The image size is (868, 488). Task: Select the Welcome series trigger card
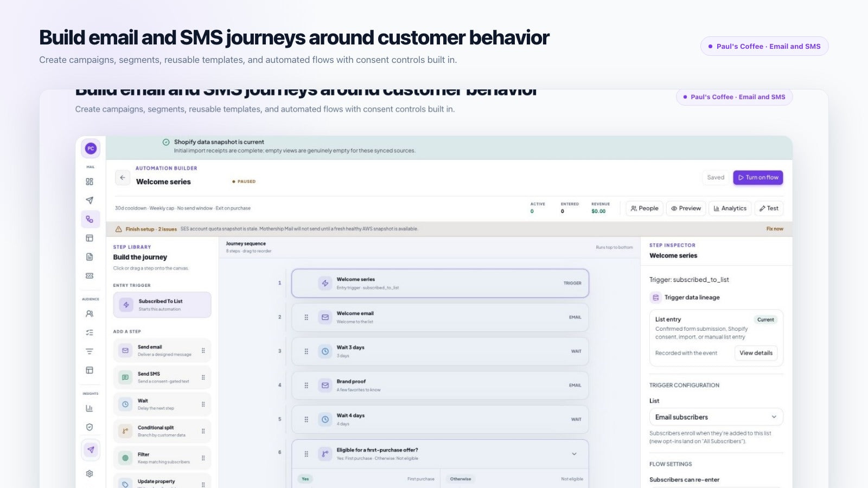(440, 283)
